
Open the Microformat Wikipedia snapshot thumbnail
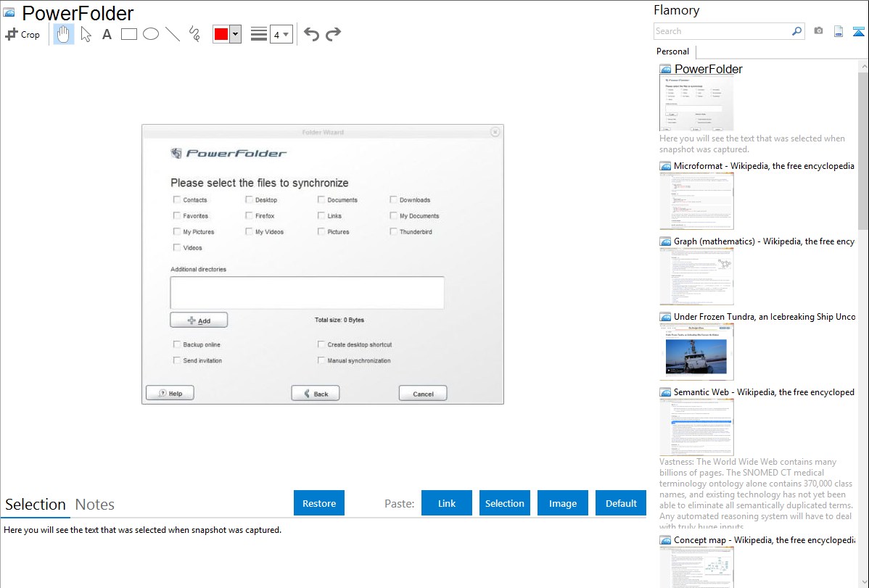[696, 201]
